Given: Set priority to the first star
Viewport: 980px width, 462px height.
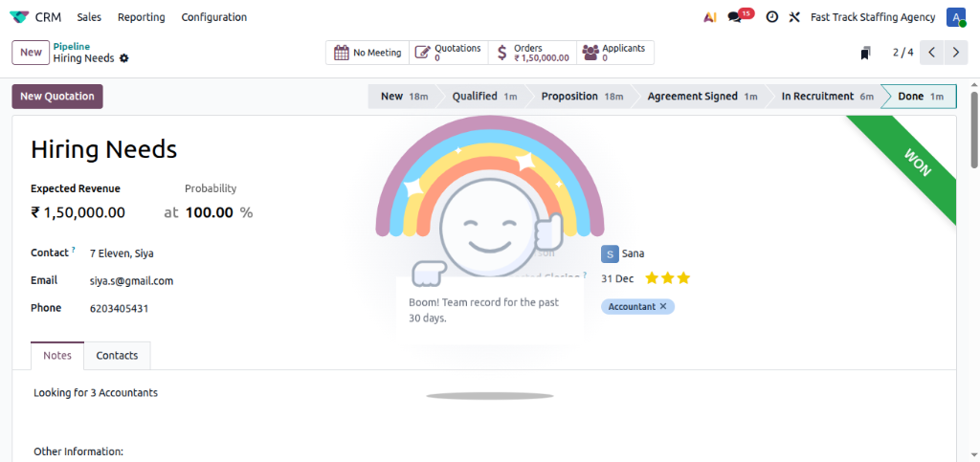Looking at the screenshot, I should [652, 278].
